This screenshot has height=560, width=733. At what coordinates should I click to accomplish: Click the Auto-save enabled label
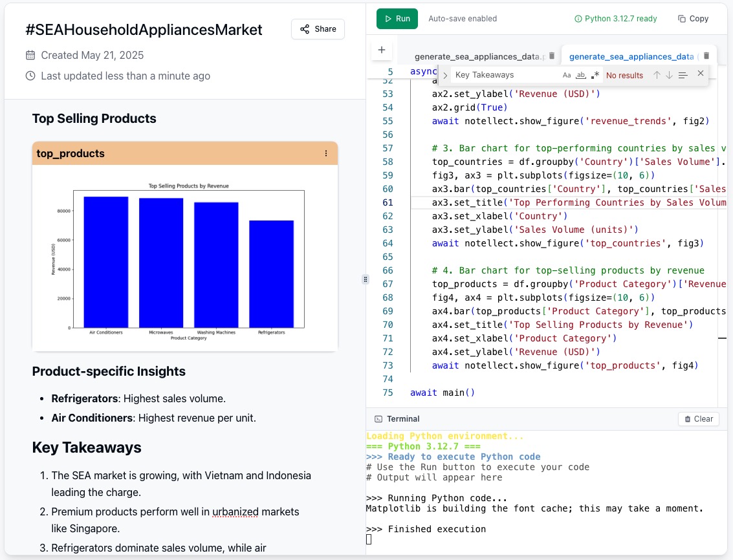[463, 19]
